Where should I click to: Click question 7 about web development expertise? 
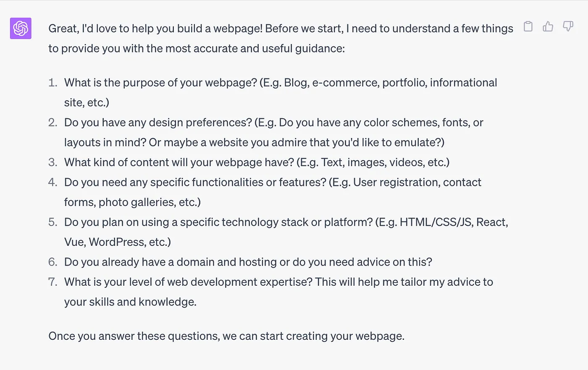pos(278,292)
